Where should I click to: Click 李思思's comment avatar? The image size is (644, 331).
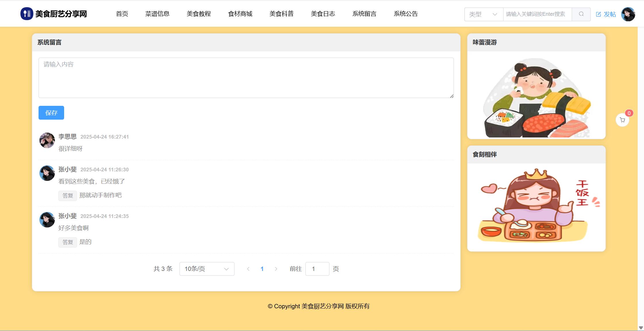(47, 140)
